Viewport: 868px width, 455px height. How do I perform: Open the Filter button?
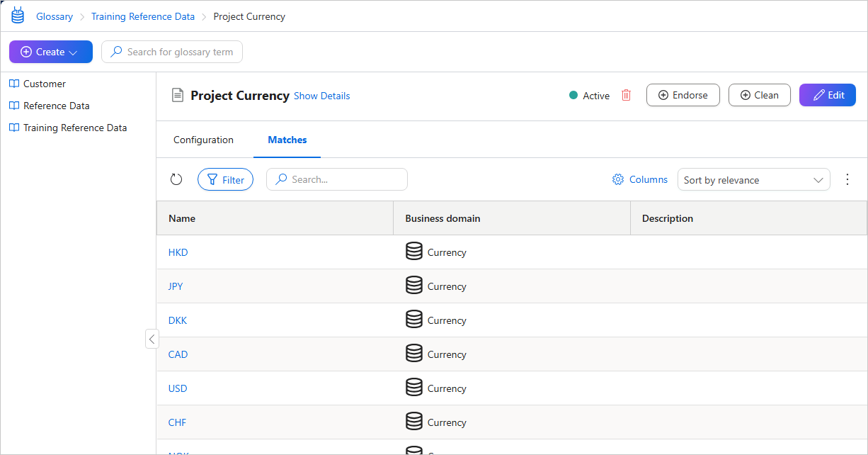click(x=225, y=179)
